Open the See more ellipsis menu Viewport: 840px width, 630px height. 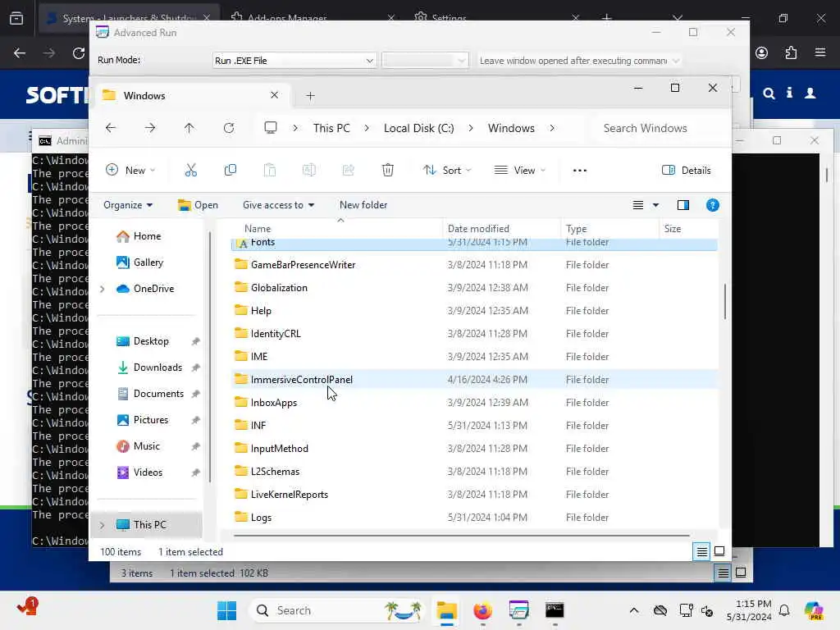pos(580,171)
